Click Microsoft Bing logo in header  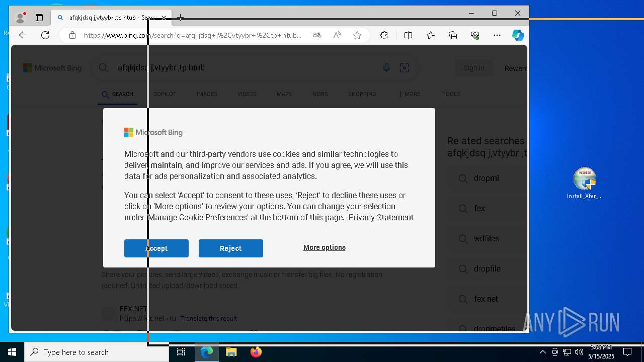pos(52,68)
